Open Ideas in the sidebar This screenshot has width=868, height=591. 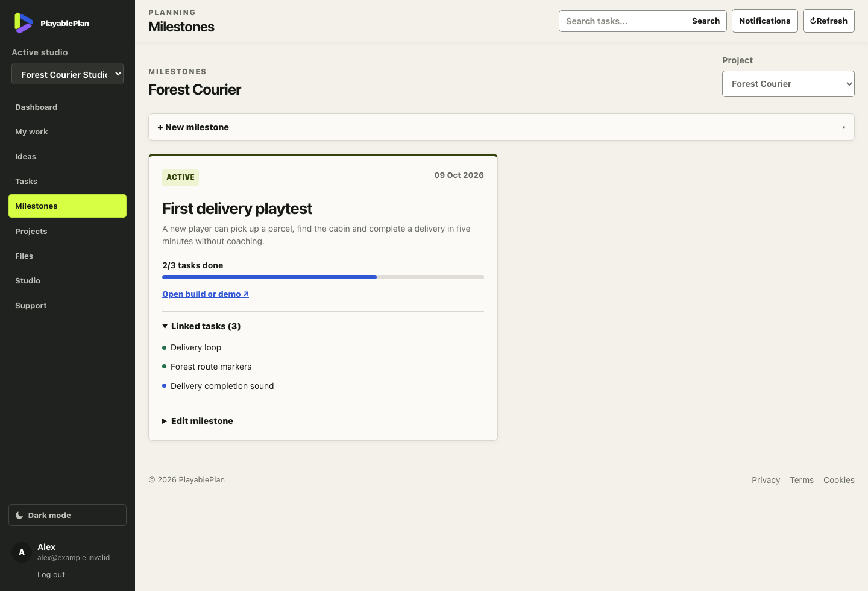(x=68, y=156)
